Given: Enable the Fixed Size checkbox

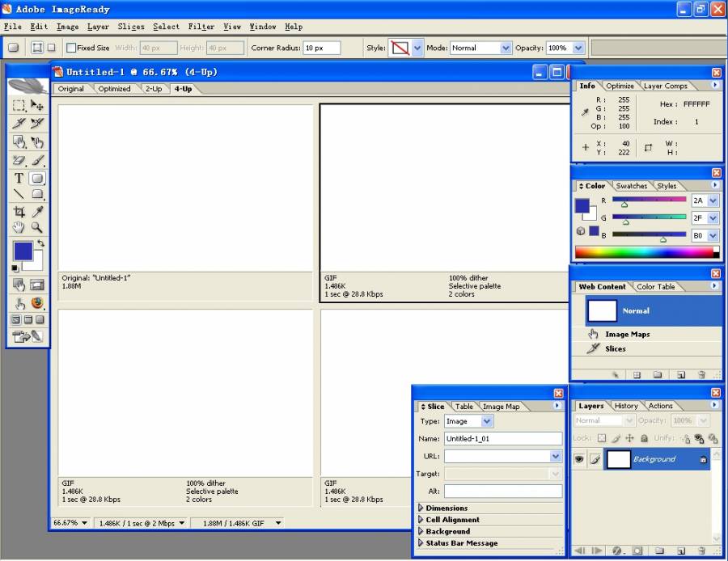Looking at the screenshot, I should (71, 48).
